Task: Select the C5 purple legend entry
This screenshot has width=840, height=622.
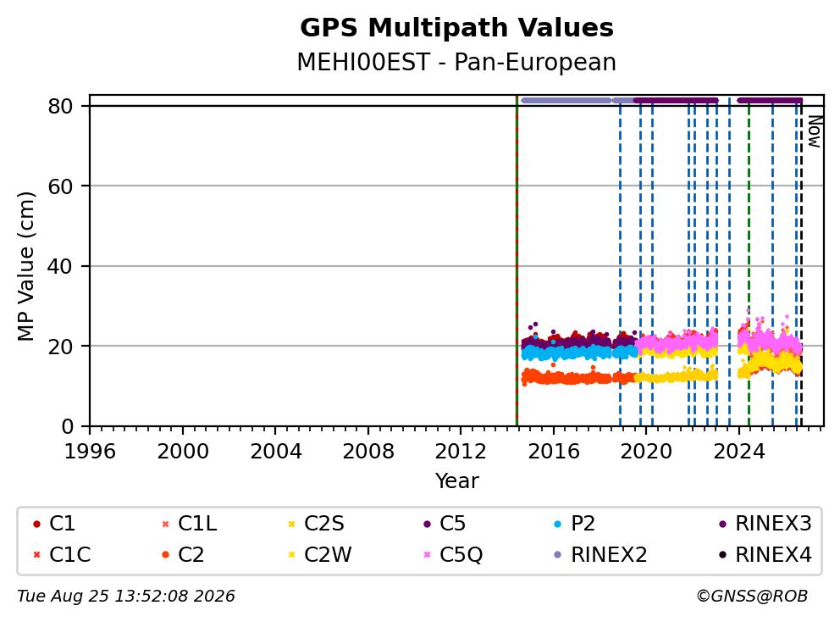Action: pyautogui.click(x=445, y=524)
